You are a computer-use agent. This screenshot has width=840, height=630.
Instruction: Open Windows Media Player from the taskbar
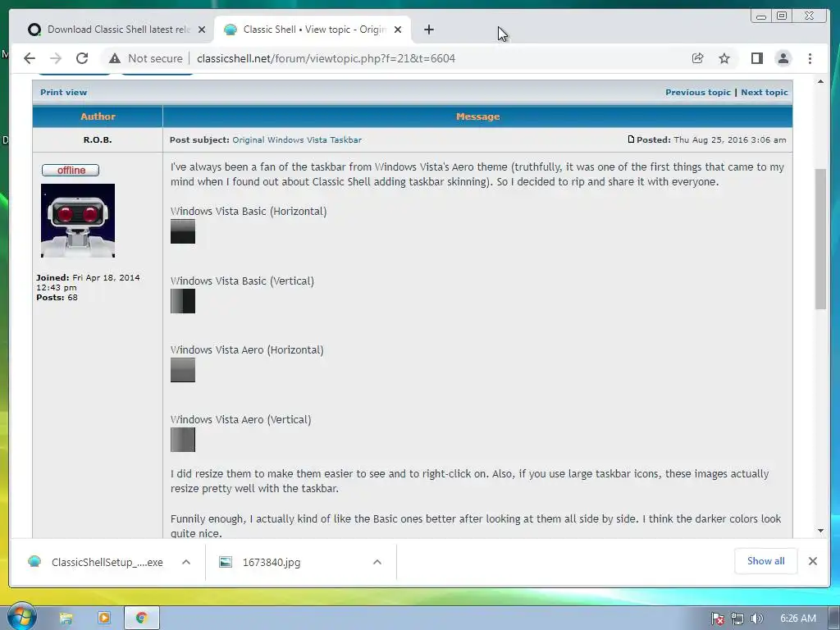pos(104,619)
